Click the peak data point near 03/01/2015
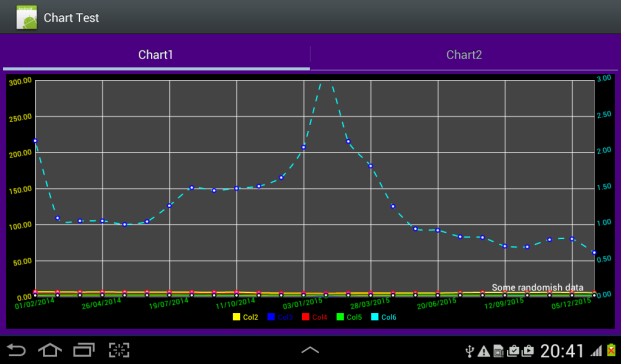This screenshot has width=621, height=364. [x=304, y=147]
